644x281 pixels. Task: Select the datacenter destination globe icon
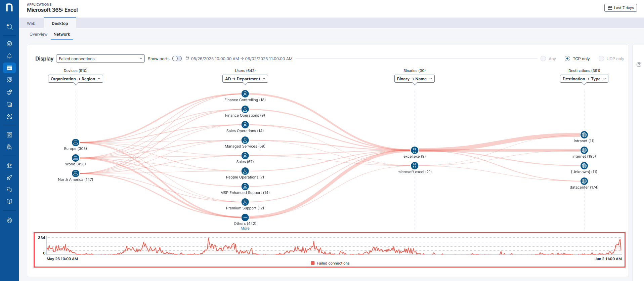click(x=584, y=181)
